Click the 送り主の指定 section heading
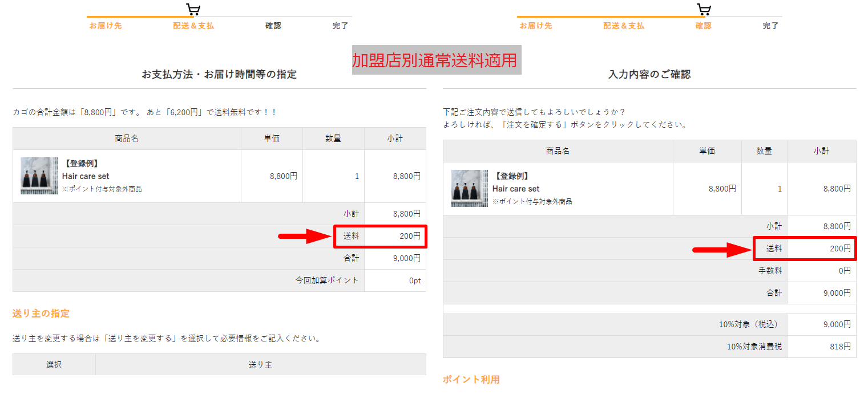The image size is (868, 399). (41, 313)
